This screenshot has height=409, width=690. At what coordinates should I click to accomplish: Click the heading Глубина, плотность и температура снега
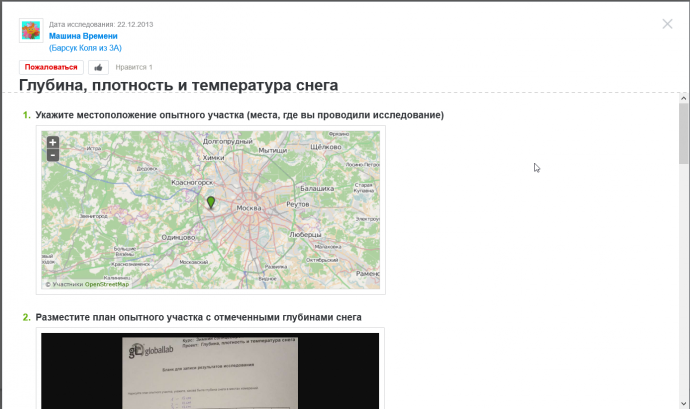tap(178, 85)
